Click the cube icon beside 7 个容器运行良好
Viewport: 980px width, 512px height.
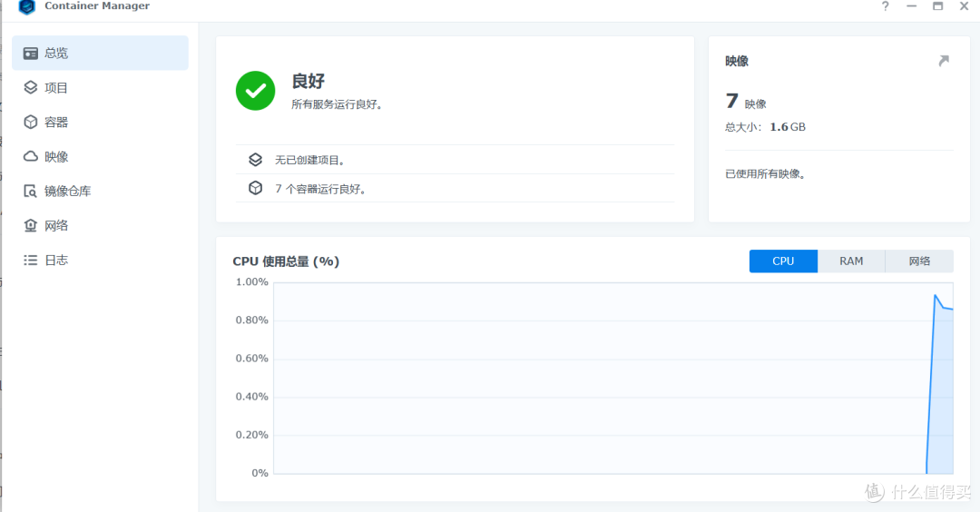click(x=255, y=188)
